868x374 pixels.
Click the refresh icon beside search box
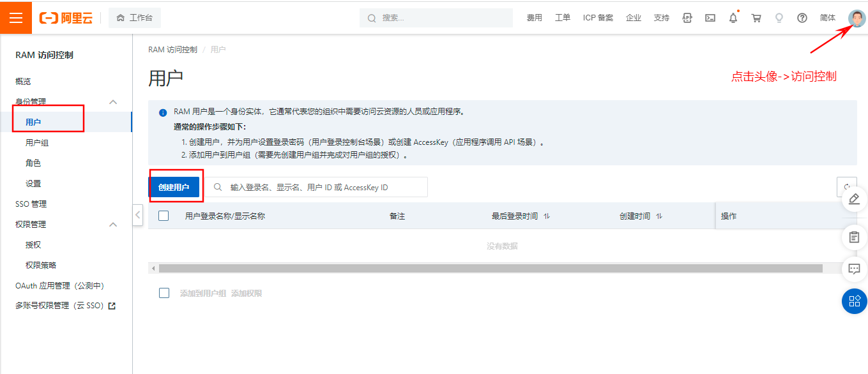(x=847, y=187)
